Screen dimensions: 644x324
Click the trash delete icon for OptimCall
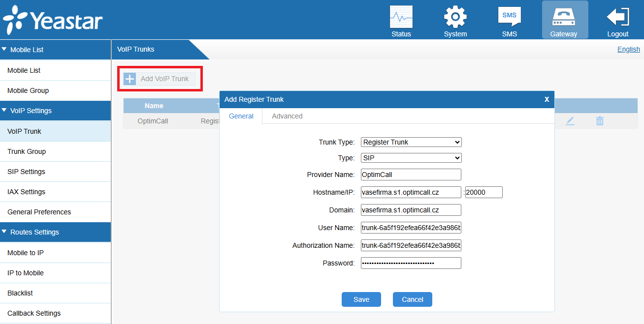(x=600, y=121)
